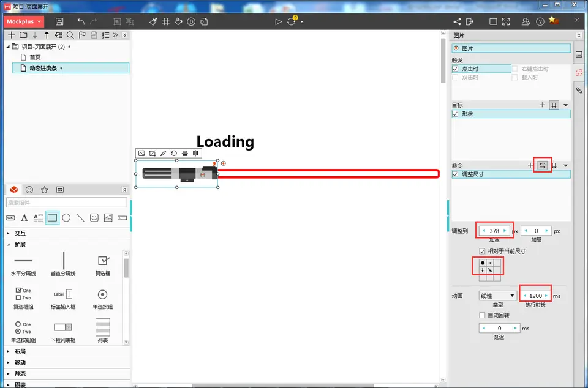
Task: Create a new folder in project tree
Action: [23, 35]
